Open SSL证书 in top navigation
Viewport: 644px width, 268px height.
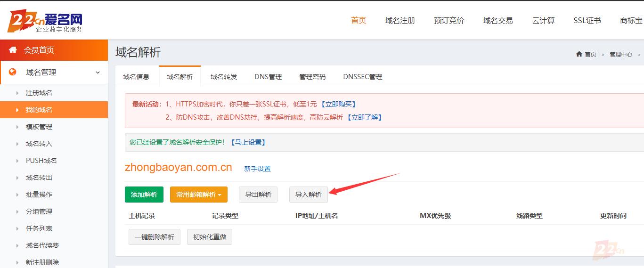coord(587,21)
